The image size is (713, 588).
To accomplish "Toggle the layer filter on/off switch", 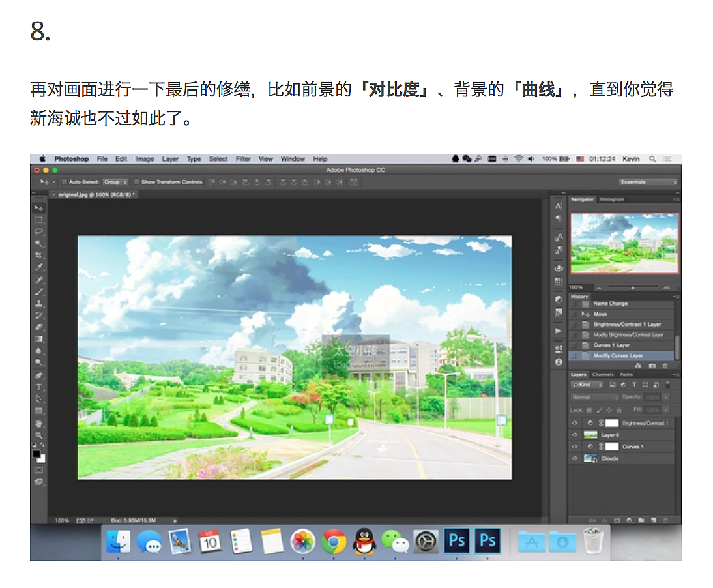I will (667, 385).
